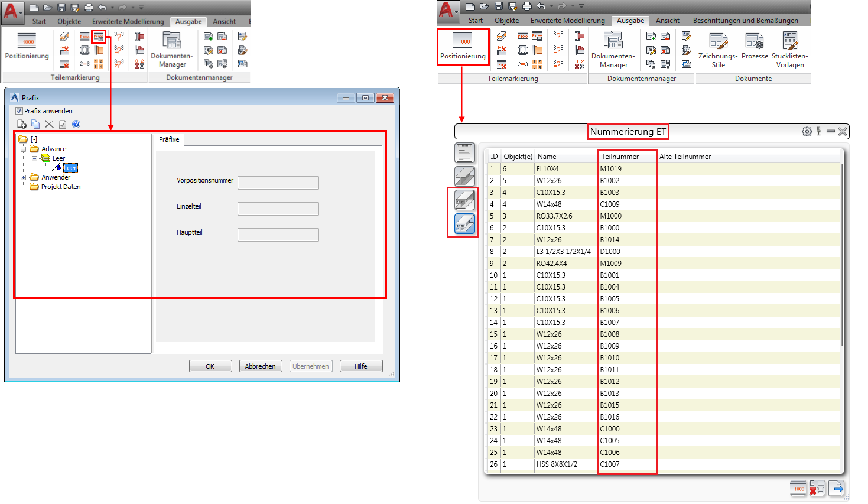Select the RO33.7X2.6 row

click(663, 216)
